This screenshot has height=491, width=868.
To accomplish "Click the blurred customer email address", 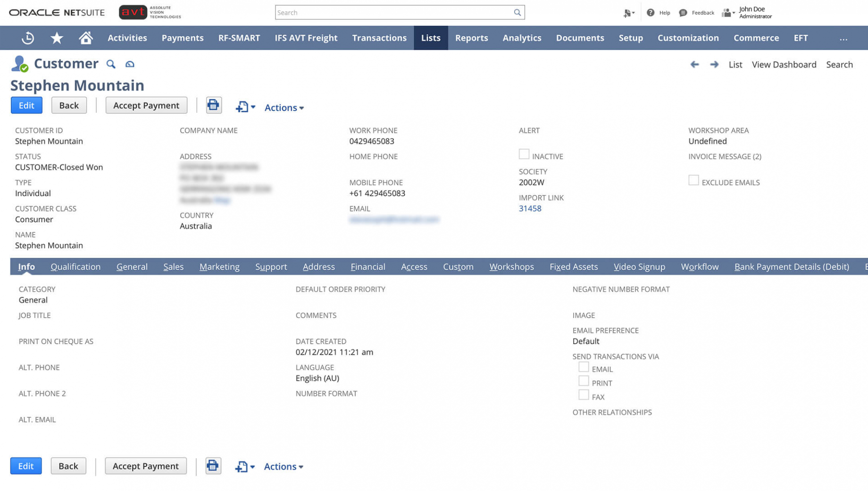I will coord(394,219).
